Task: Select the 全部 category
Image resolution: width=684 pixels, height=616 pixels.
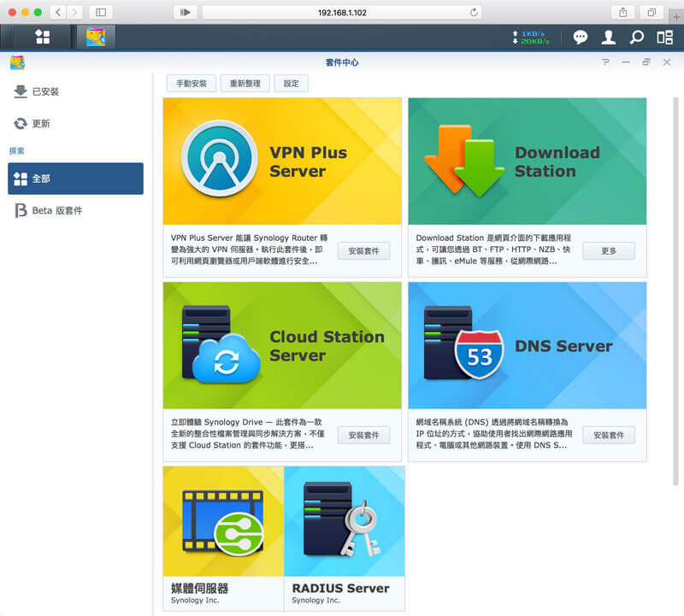Action: pyautogui.click(x=75, y=179)
